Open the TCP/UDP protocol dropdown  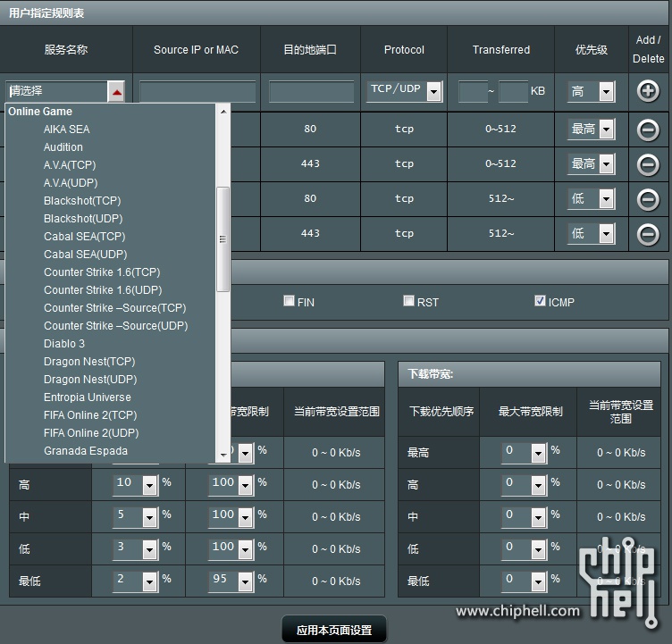click(405, 91)
